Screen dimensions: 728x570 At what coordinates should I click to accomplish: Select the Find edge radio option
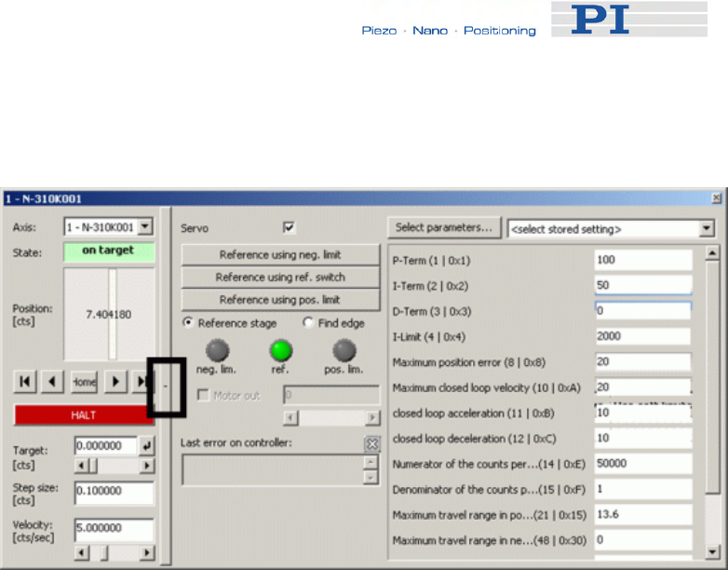pyautogui.click(x=308, y=322)
